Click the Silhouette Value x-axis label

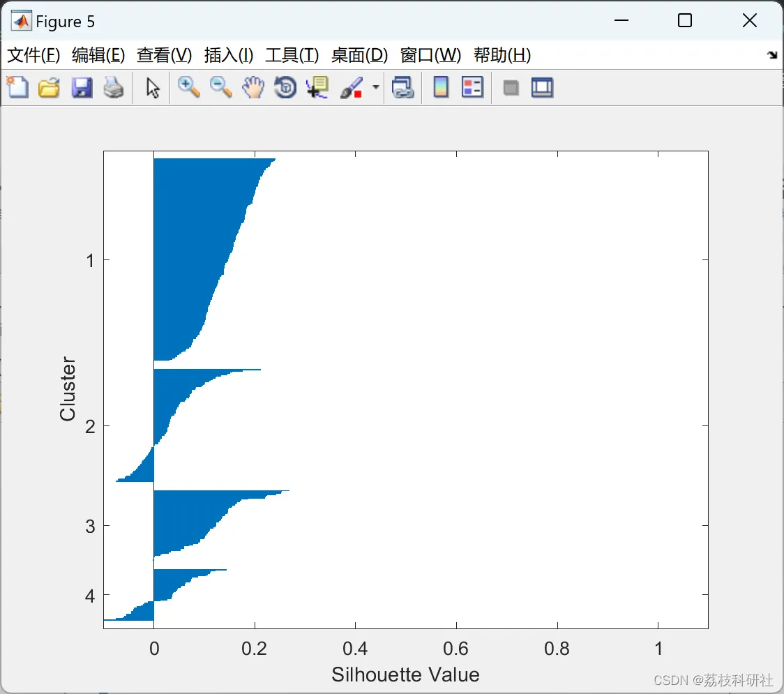click(405, 675)
